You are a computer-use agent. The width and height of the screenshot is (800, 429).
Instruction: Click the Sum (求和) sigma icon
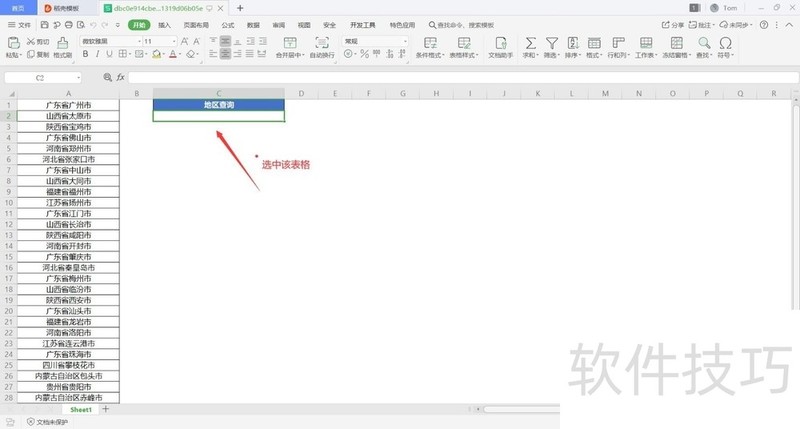tap(530, 43)
